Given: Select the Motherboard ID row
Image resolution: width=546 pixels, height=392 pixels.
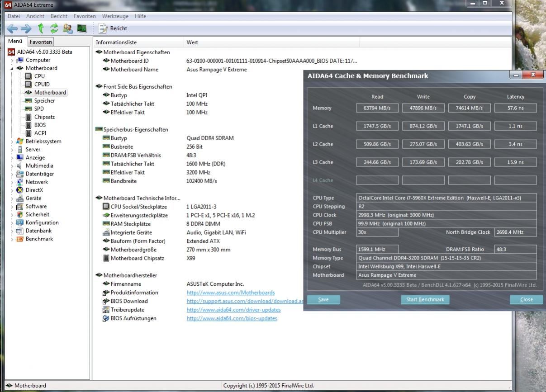Looking at the screenshot, I should 302,61.
